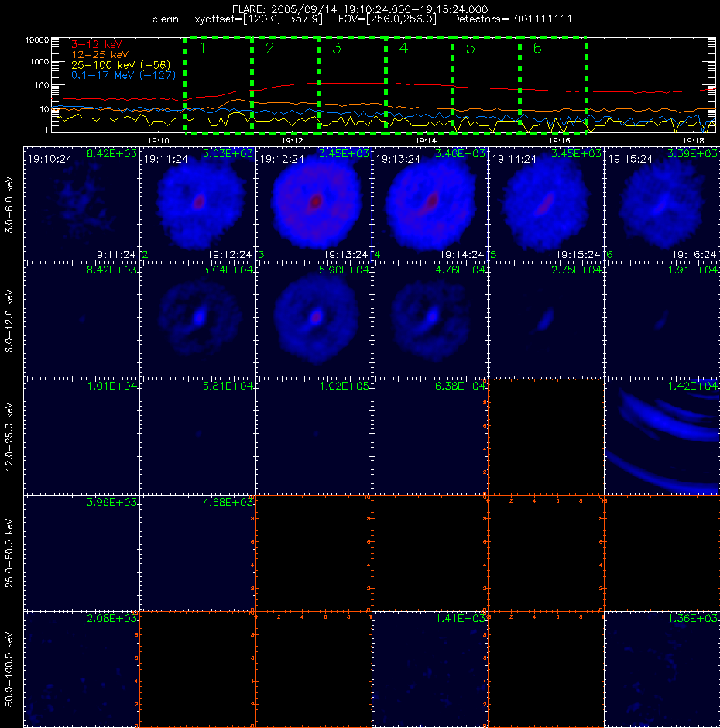Open the 3.0-6.0 keV image starting 19:11:24
The image size is (720, 728).
[x=197, y=204]
